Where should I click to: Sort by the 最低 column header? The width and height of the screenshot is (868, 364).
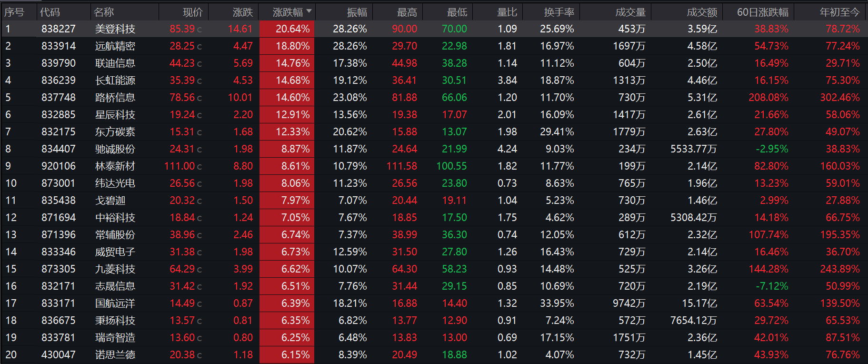[457, 12]
